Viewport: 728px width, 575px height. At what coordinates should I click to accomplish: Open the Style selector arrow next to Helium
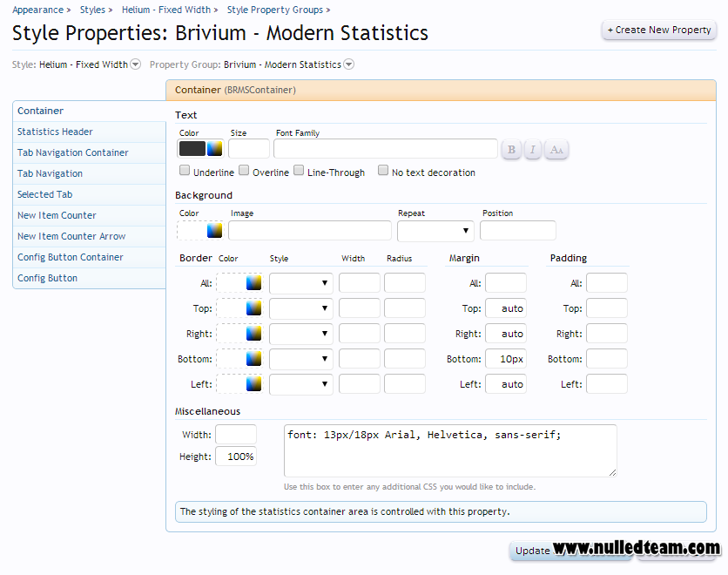(x=135, y=64)
